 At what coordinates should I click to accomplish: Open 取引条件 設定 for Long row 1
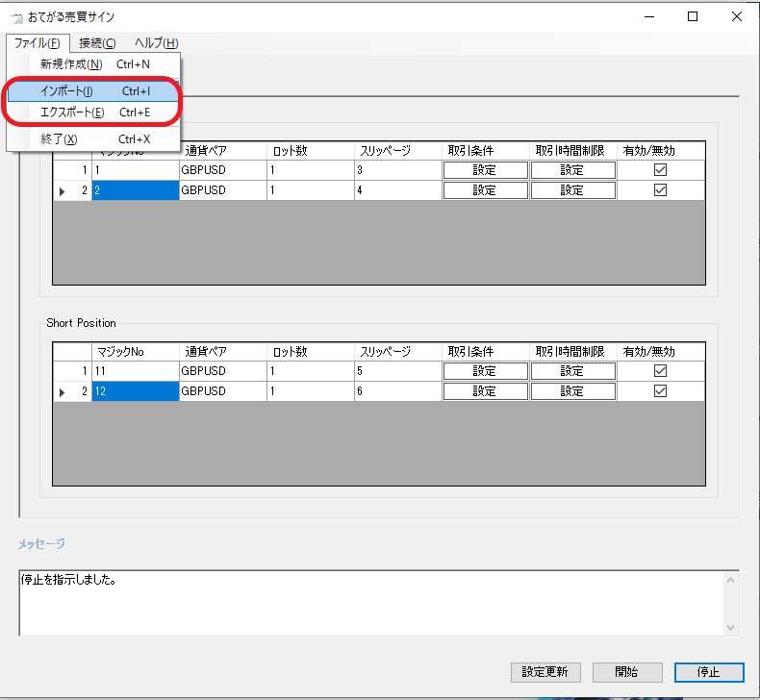(x=485, y=170)
